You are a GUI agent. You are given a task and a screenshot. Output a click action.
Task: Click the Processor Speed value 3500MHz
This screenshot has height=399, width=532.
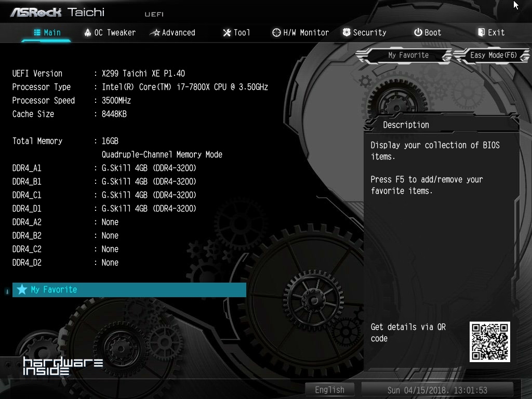click(116, 101)
